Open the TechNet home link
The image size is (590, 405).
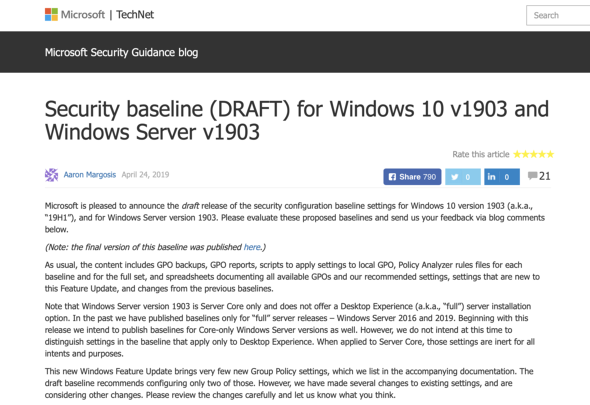point(135,15)
